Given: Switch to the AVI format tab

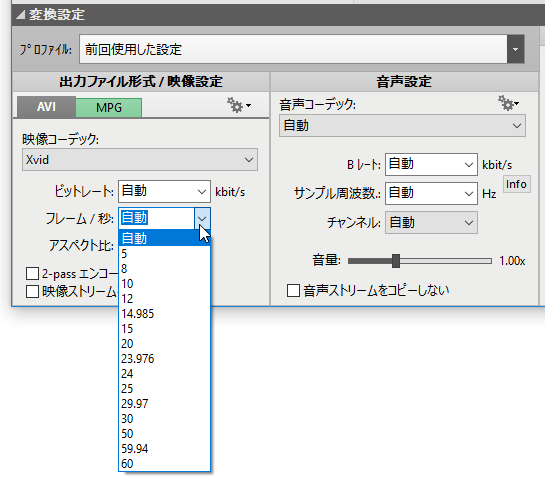Looking at the screenshot, I should [x=46, y=107].
